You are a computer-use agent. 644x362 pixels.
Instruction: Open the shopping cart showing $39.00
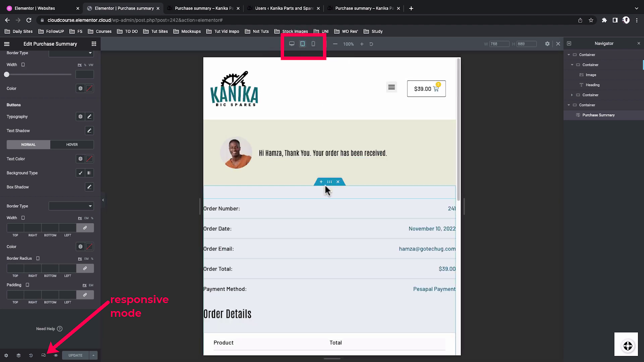426,89
